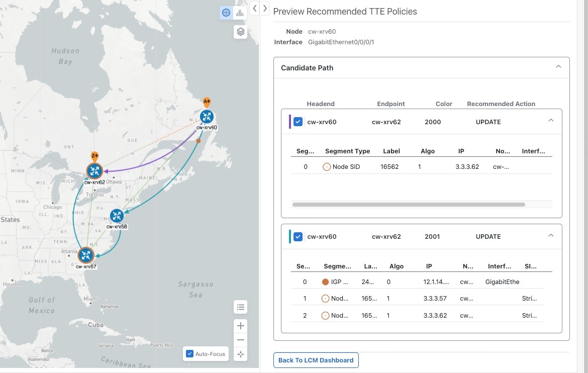
Task: Click the cw-xrv58 router node icon
Action: pos(117,216)
